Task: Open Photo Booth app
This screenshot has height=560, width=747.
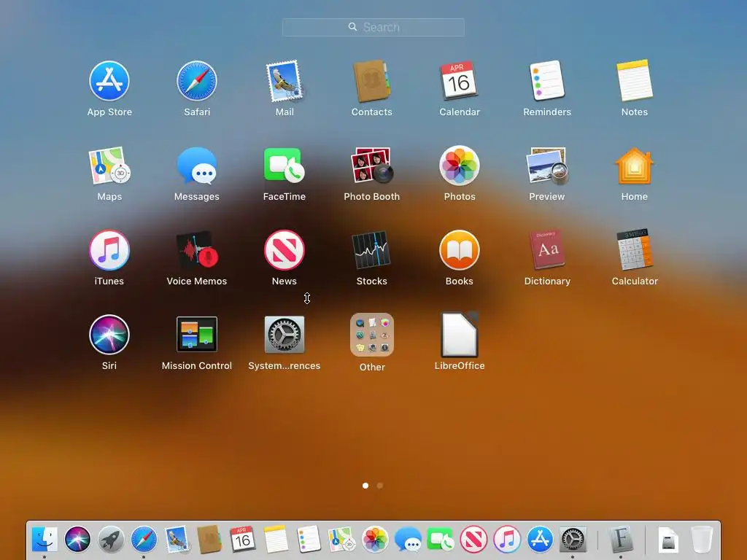Action: (x=371, y=166)
